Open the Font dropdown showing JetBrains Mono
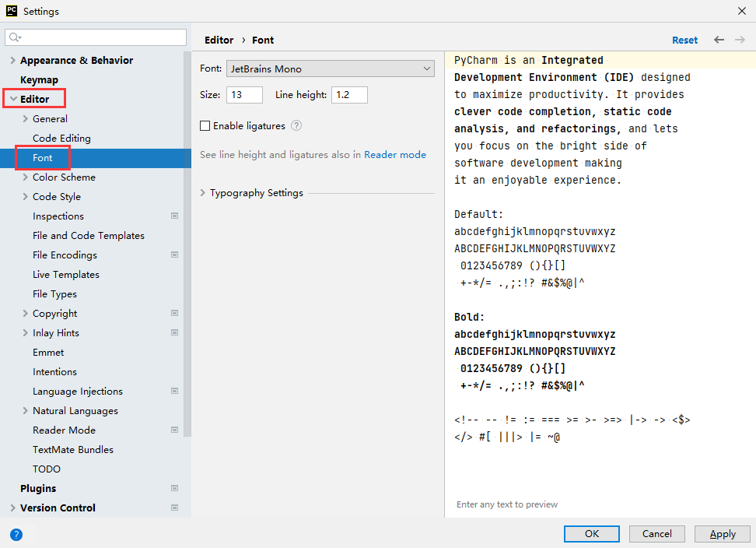The width and height of the screenshot is (756, 548). (331, 68)
